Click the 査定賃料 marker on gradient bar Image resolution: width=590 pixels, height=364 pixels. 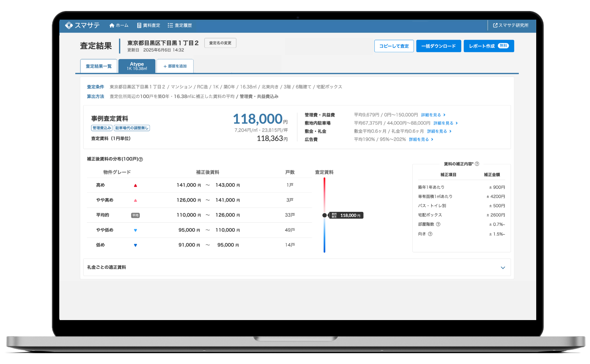point(324,215)
